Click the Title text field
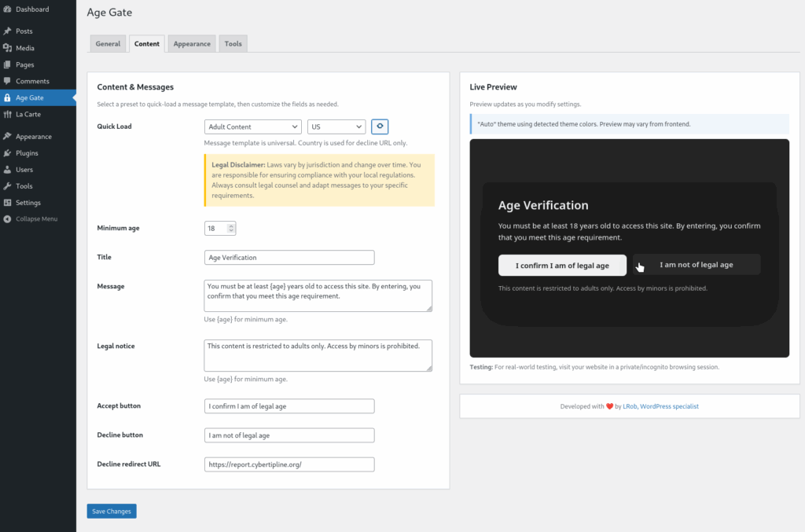The image size is (805, 532). click(289, 258)
